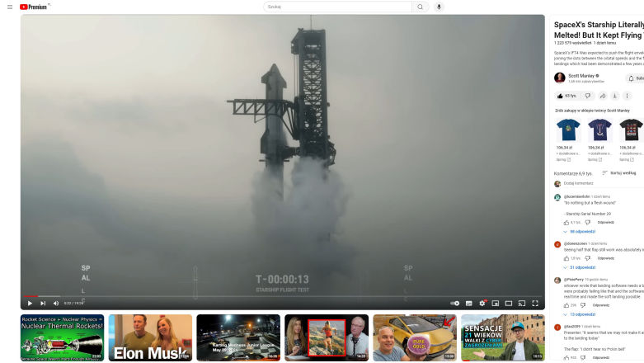Open the hamburger guide menu
This screenshot has height=363, width=644.
pyautogui.click(x=10, y=7)
